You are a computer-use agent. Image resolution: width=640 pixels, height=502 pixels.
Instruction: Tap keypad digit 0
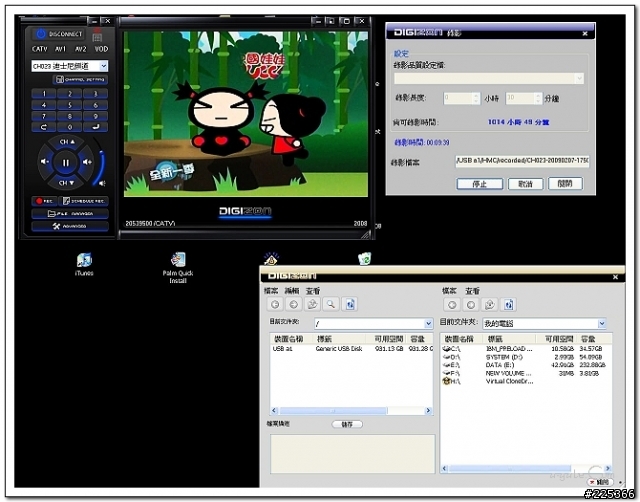(69, 127)
